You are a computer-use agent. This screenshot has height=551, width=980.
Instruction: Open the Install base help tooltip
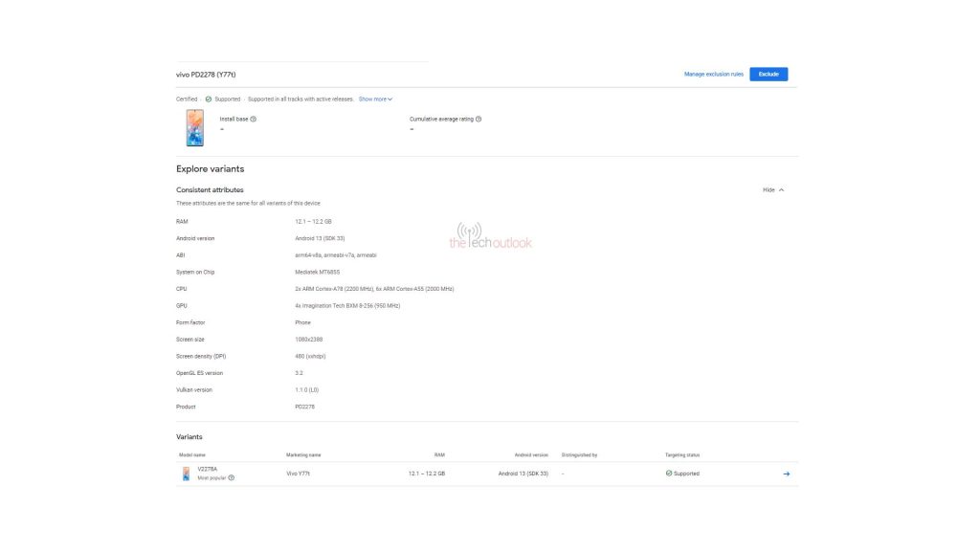pyautogui.click(x=252, y=119)
